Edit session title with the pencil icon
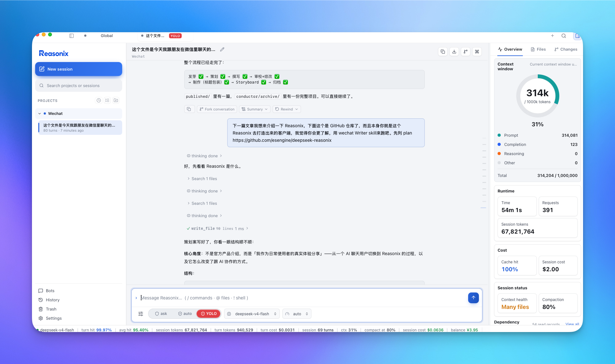 click(x=222, y=49)
